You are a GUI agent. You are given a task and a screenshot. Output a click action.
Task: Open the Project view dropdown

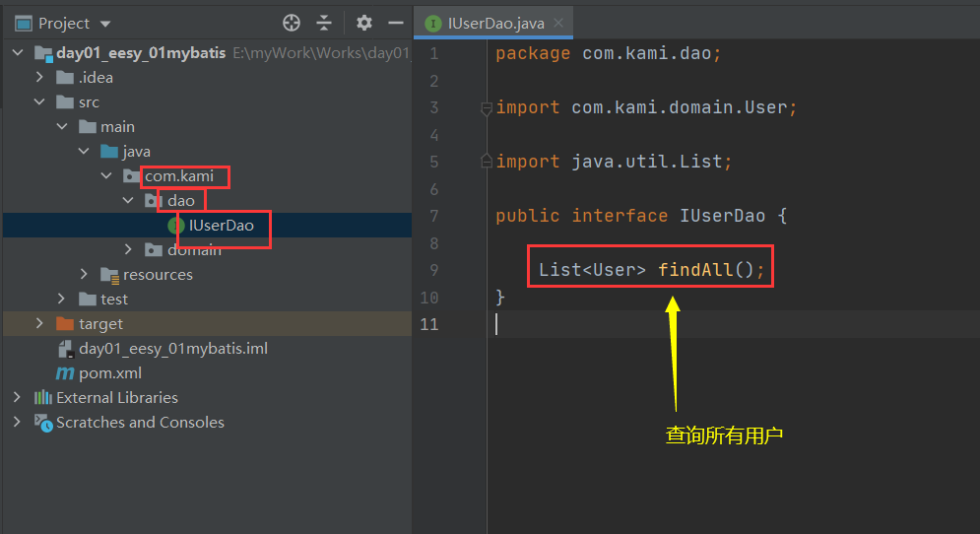pyautogui.click(x=105, y=24)
